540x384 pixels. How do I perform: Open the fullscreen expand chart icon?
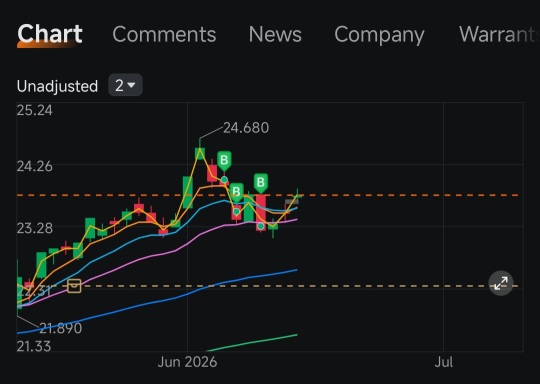click(x=501, y=283)
